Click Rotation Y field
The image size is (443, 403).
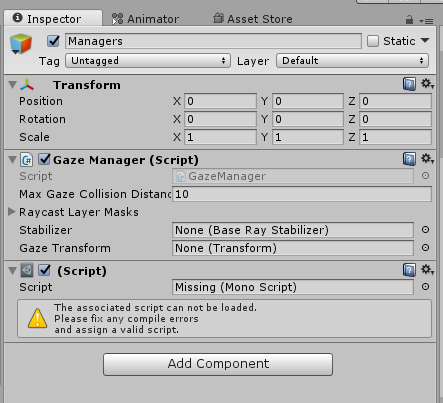pyautogui.click(x=308, y=119)
